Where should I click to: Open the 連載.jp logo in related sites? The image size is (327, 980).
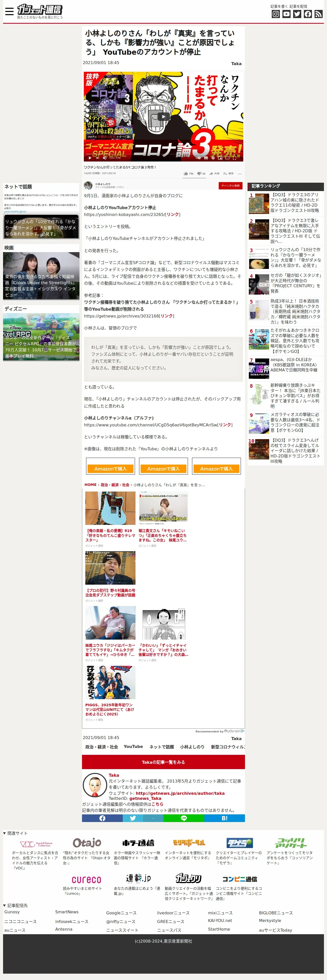139,878
